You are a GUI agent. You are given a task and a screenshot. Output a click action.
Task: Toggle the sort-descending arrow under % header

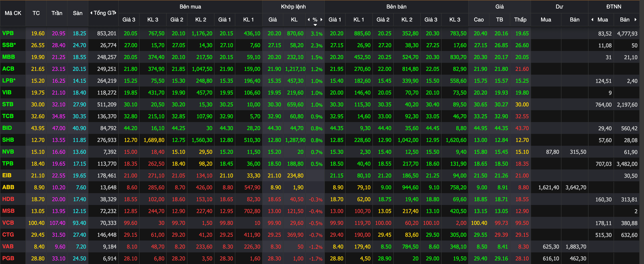click(315, 25)
